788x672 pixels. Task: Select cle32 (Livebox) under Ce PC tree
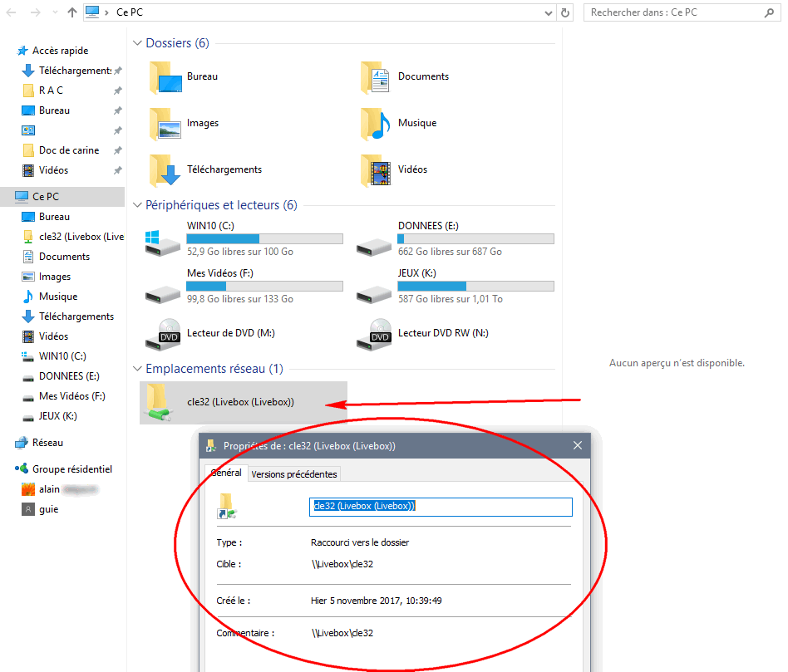point(81,237)
